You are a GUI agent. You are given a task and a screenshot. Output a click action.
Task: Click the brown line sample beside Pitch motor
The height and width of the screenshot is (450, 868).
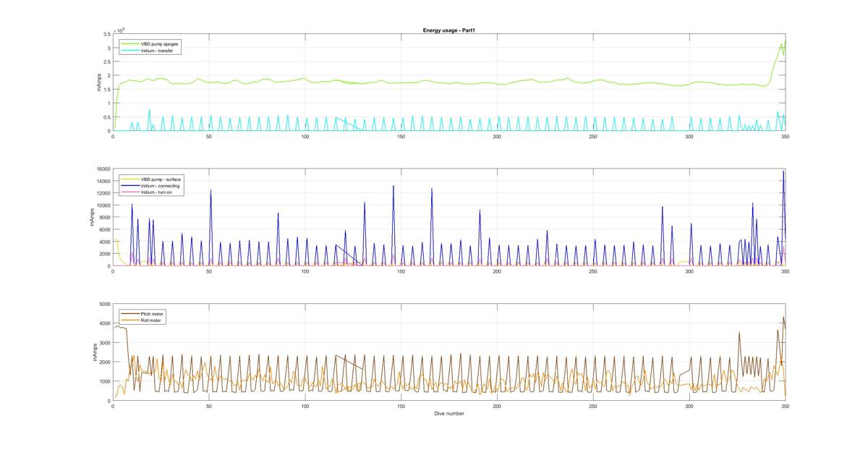130,313
